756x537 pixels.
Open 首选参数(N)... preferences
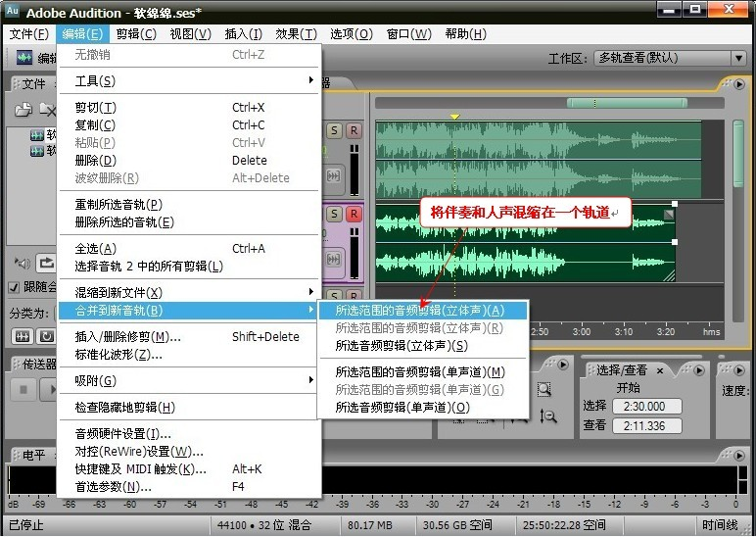(189, 486)
